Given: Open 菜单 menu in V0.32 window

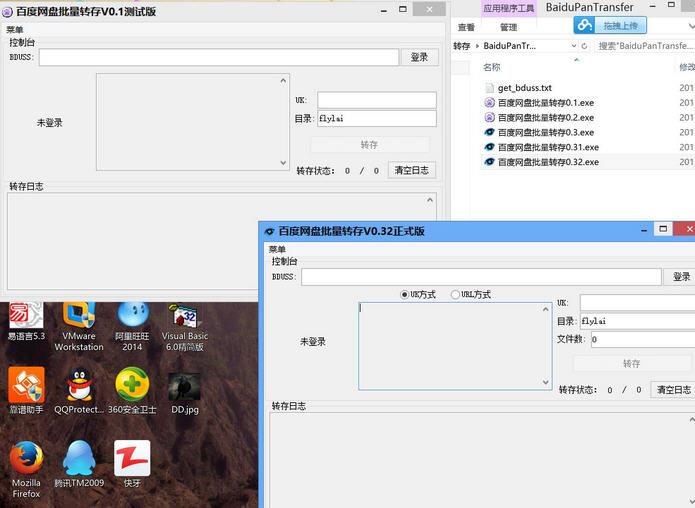Looking at the screenshot, I should (277, 250).
